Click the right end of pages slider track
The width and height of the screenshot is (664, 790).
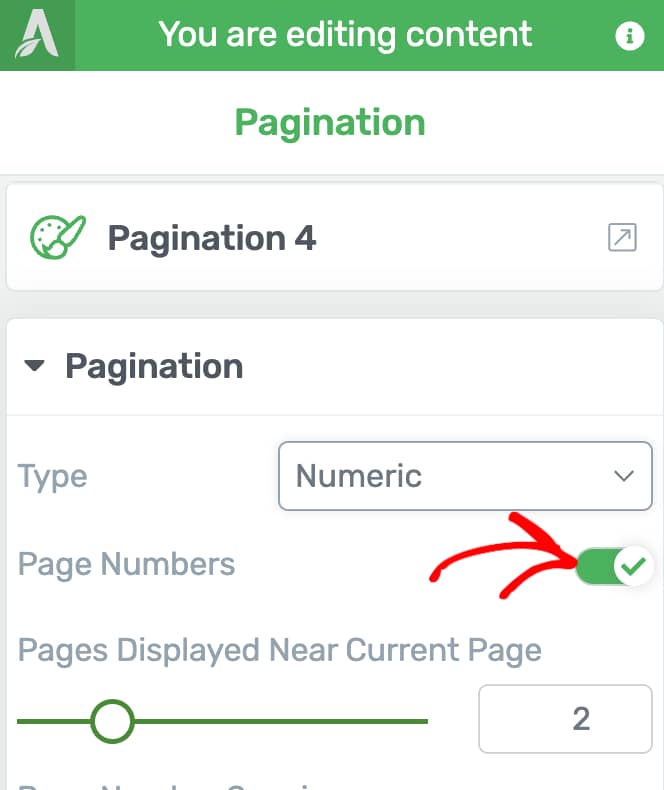click(x=422, y=721)
